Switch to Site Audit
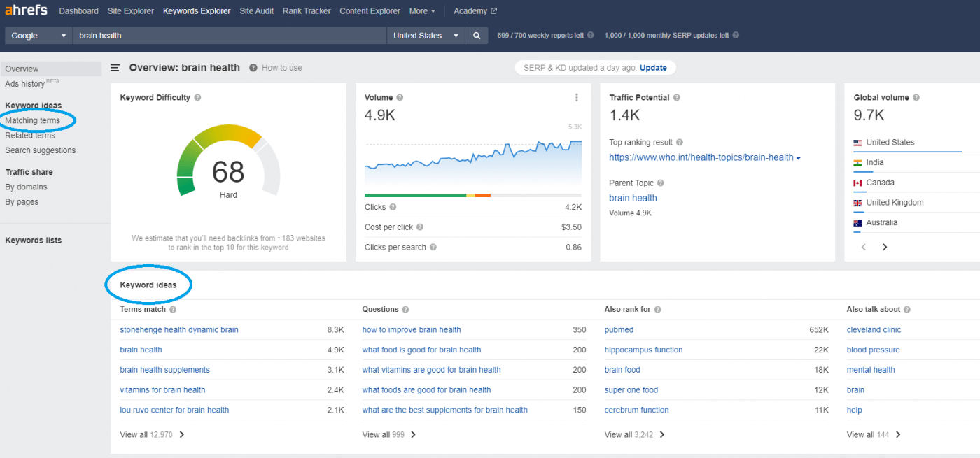This screenshot has height=458, width=980. pyautogui.click(x=257, y=11)
